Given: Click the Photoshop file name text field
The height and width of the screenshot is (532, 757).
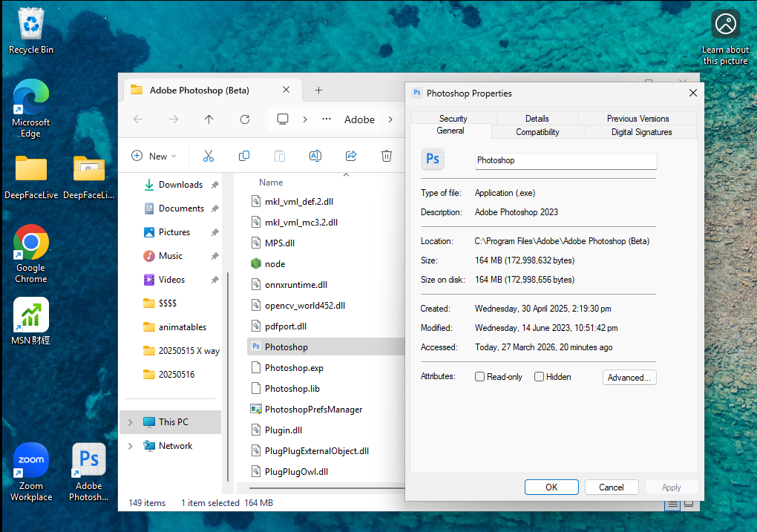Looking at the screenshot, I should pyautogui.click(x=566, y=160).
